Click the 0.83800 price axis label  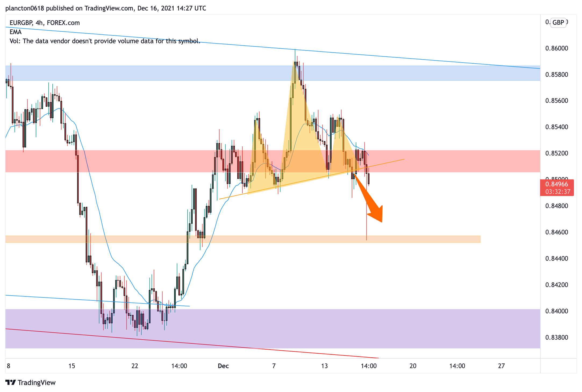(557, 337)
